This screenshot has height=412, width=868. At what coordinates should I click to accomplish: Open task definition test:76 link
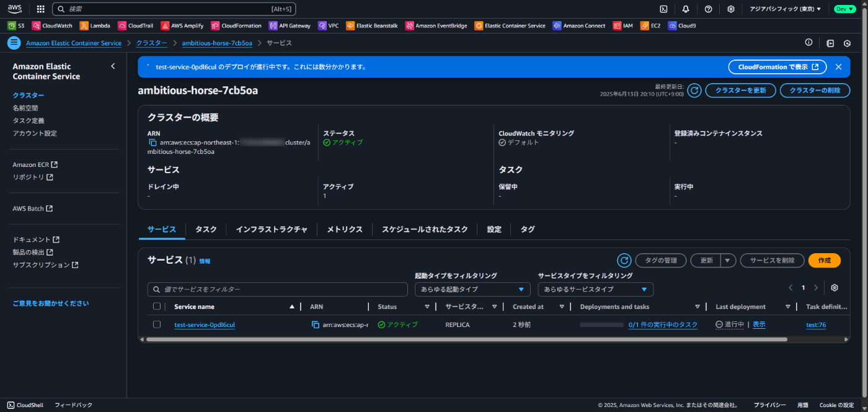(816, 325)
